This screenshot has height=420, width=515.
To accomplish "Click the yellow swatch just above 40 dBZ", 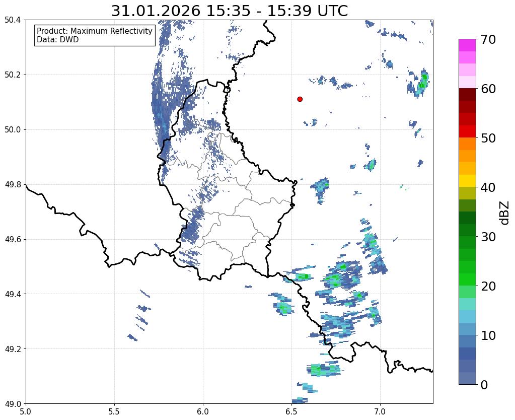I will 467,181.
